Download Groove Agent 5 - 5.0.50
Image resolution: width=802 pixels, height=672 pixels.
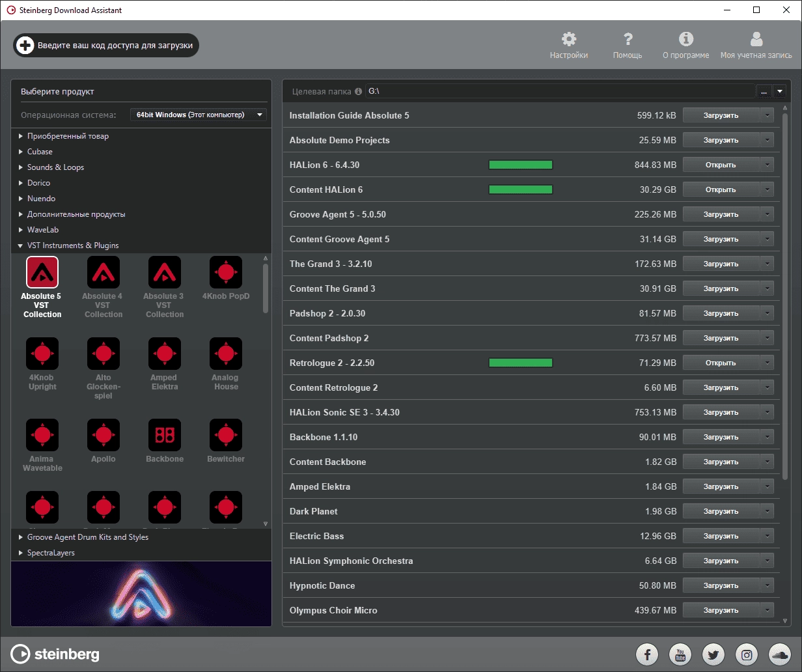pos(721,214)
